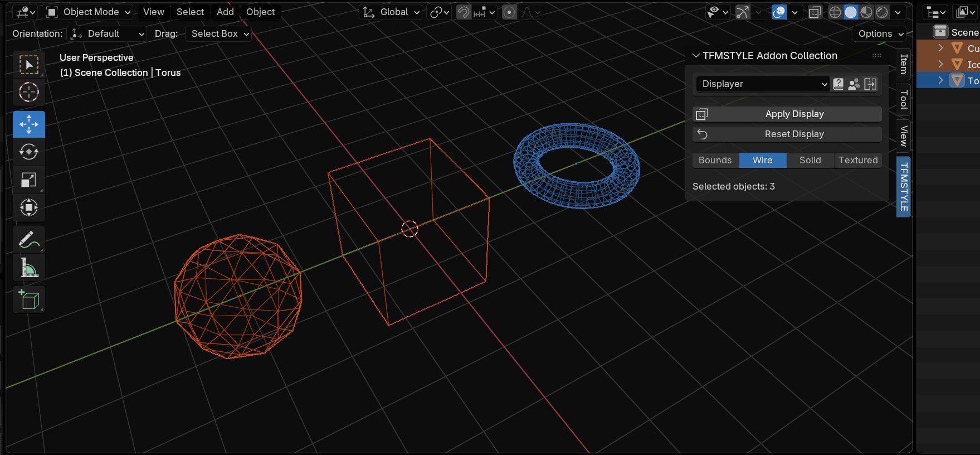
Task: Open the View menu
Action: click(x=154, y=12)
